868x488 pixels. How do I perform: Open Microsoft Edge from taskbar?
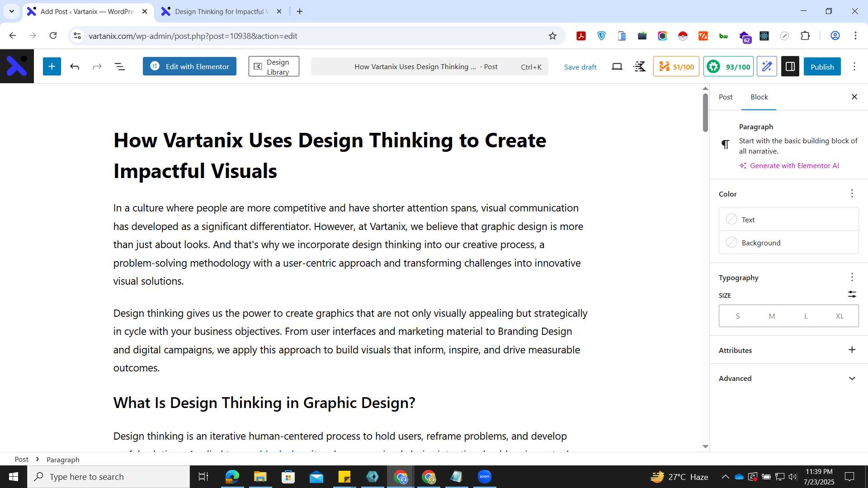click(232, 477)
